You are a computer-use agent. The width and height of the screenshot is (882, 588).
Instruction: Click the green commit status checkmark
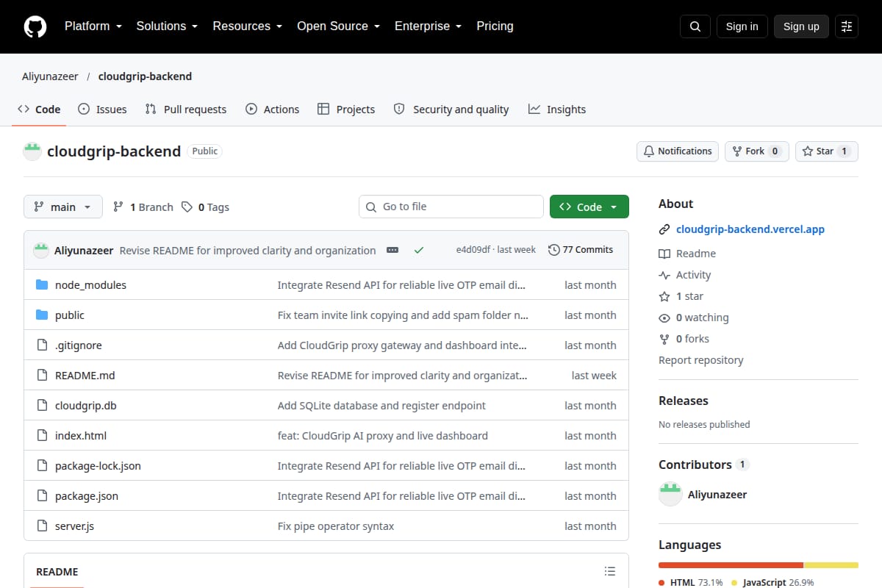[419, 250]
